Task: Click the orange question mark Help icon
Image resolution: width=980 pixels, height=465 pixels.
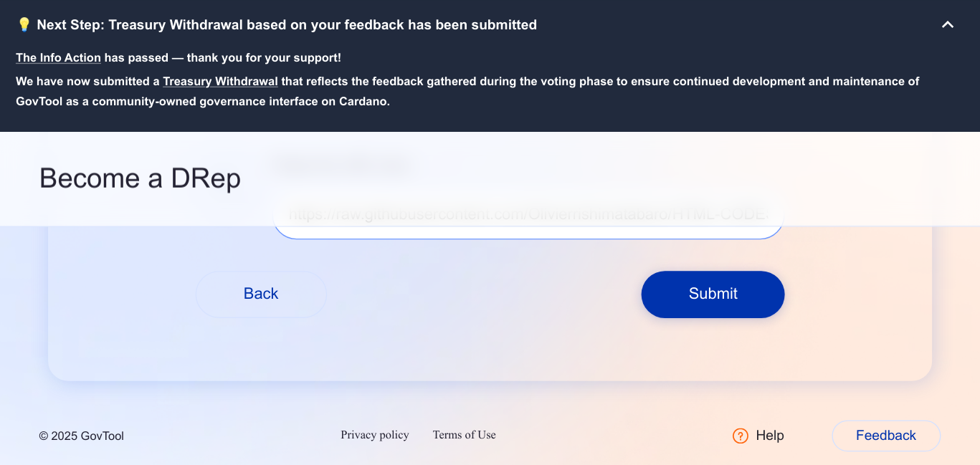Action: (x=741, y=436)
